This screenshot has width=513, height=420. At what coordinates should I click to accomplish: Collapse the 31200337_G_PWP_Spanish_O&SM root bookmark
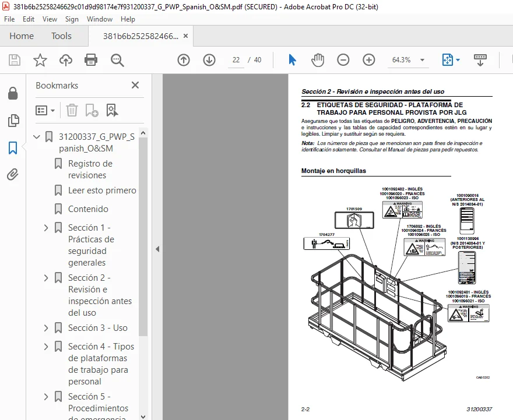(37, 137)
